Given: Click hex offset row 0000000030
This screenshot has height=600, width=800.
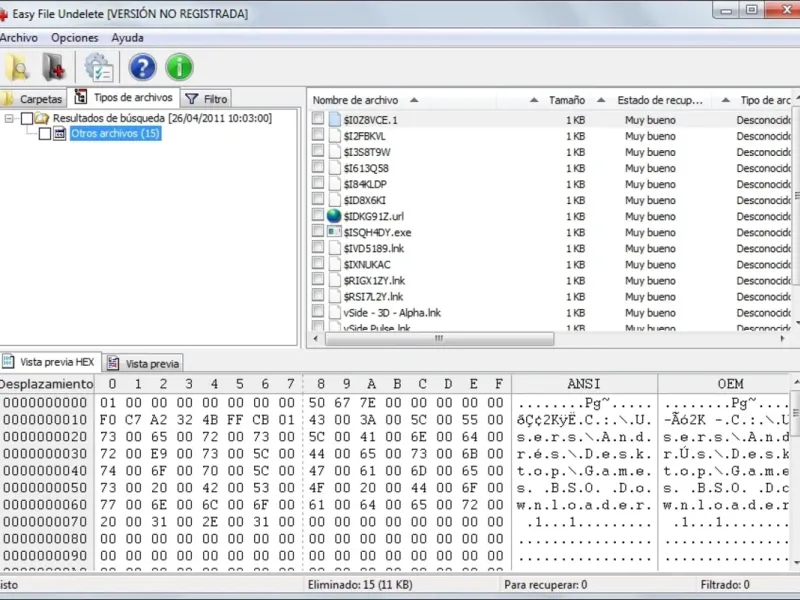Looking at the screenshot, I should pyautogui.click(x=45, y=454).
